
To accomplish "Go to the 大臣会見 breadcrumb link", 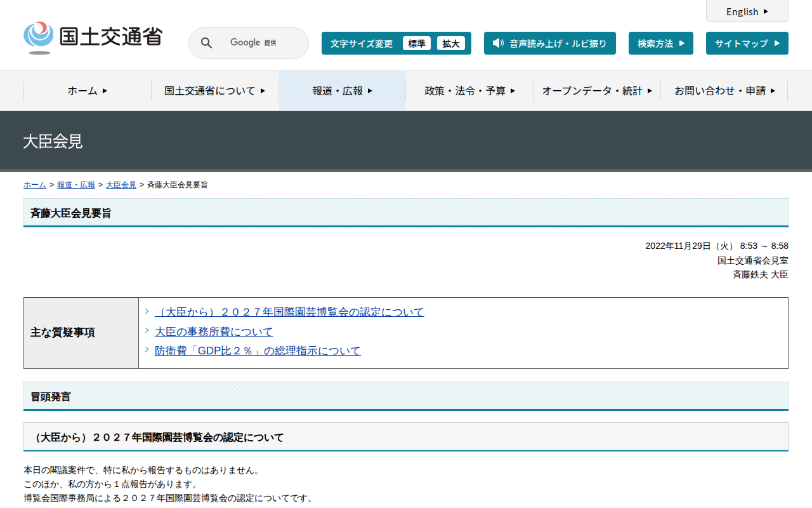I will coord(121,185).
